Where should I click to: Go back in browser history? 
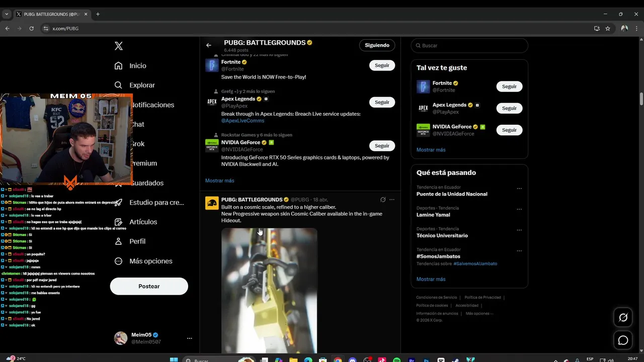click(x=7, y=29)
